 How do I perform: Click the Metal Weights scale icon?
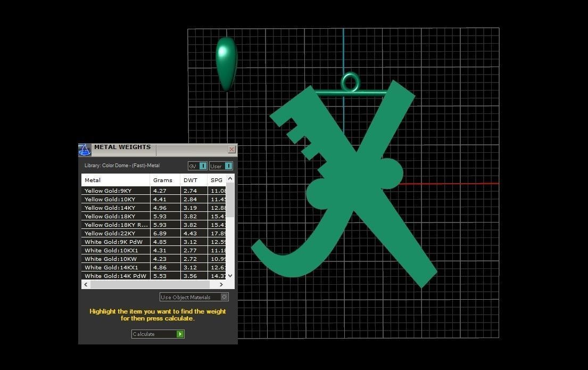click(x=85, y=150)
